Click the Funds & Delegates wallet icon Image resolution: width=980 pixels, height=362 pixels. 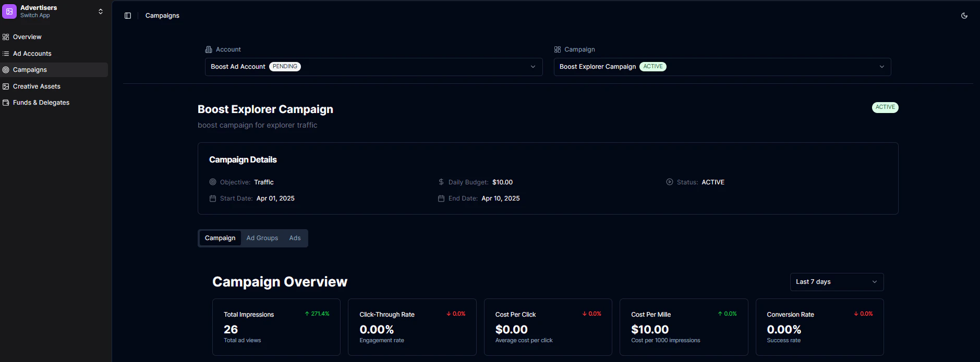pyautogui.click(x=6, y=103)
